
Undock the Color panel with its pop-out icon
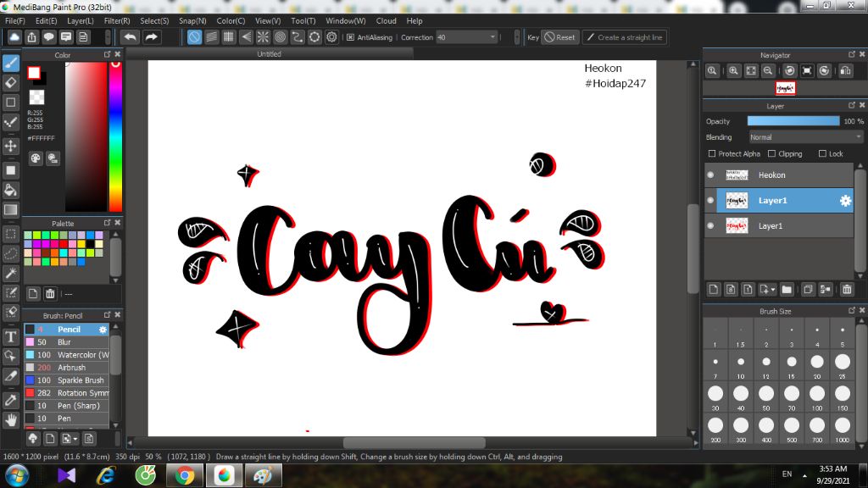[x=108, y=54]
